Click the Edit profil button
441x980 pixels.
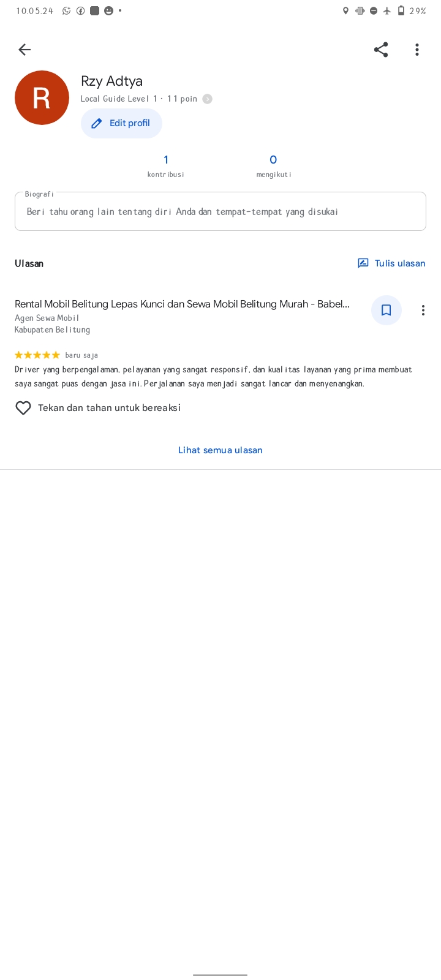(121, 123)
